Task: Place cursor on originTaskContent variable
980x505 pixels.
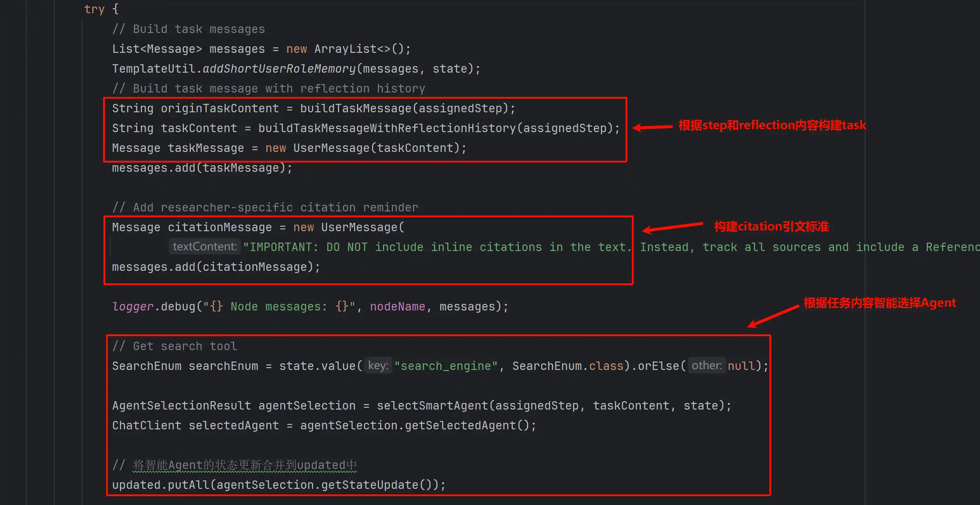Action: tap(219, 109)
